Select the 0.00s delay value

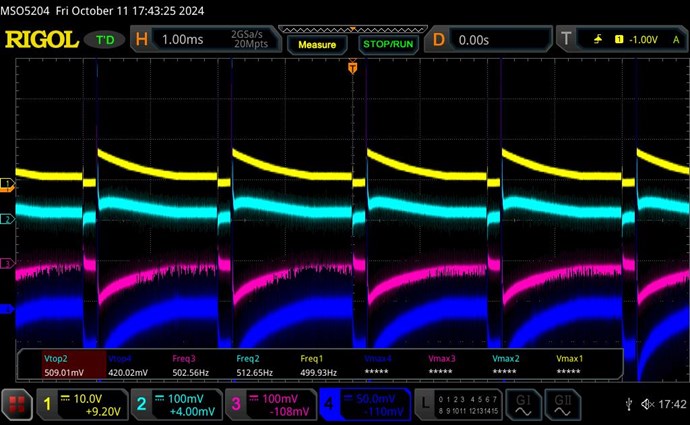point(473,40)
